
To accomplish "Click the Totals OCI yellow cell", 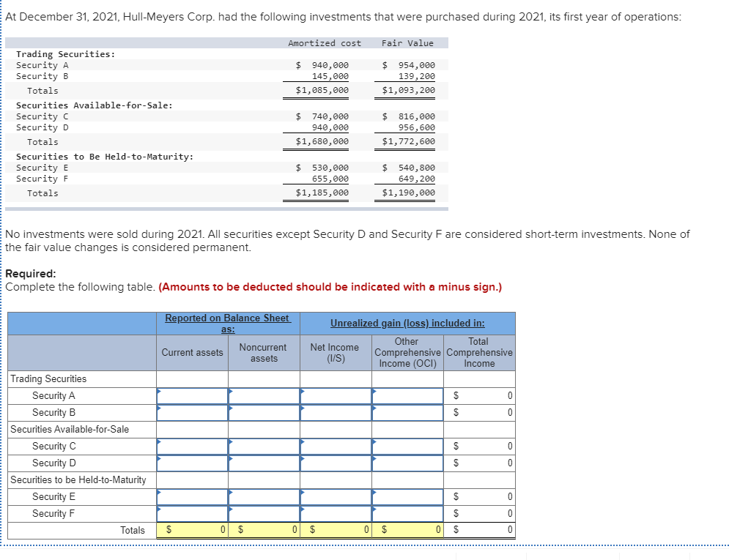I will coord(407,530).
